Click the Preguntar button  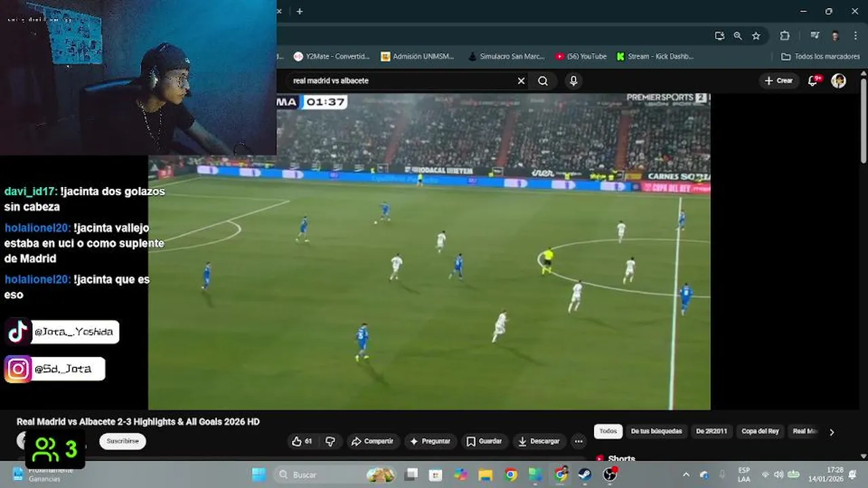pos(431,441)
